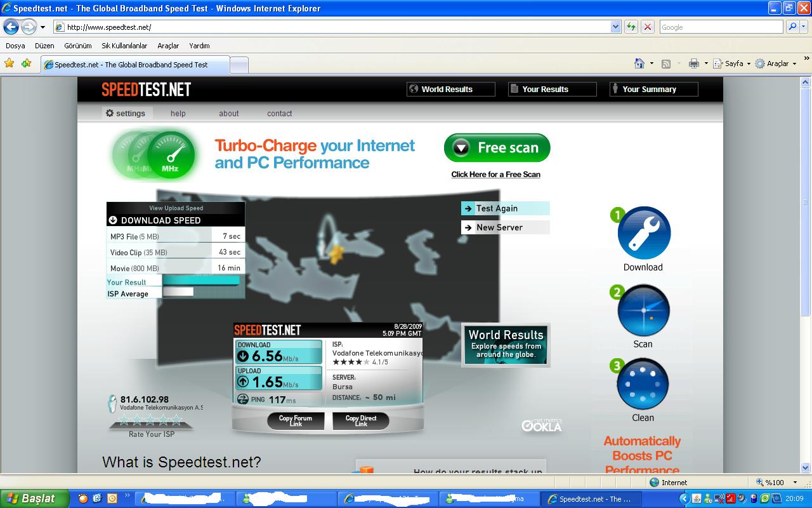Click the Sayfa page icon
Viewport: 812px width, 508px height.
tap(718, 63)
